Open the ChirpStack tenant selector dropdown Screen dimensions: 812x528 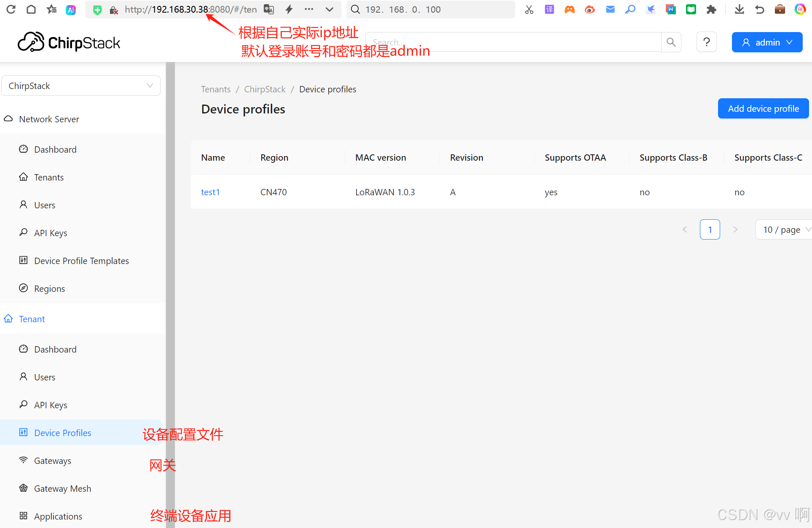click(x=81, y=86)
